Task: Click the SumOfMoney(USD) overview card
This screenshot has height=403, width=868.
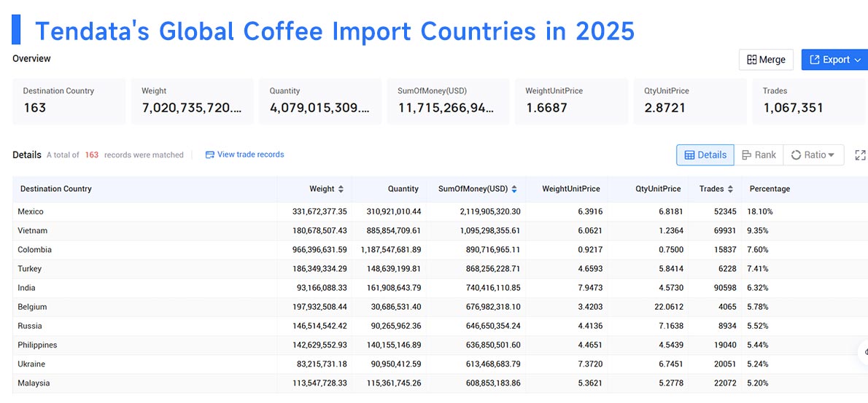Action: (x=448, y=101)
